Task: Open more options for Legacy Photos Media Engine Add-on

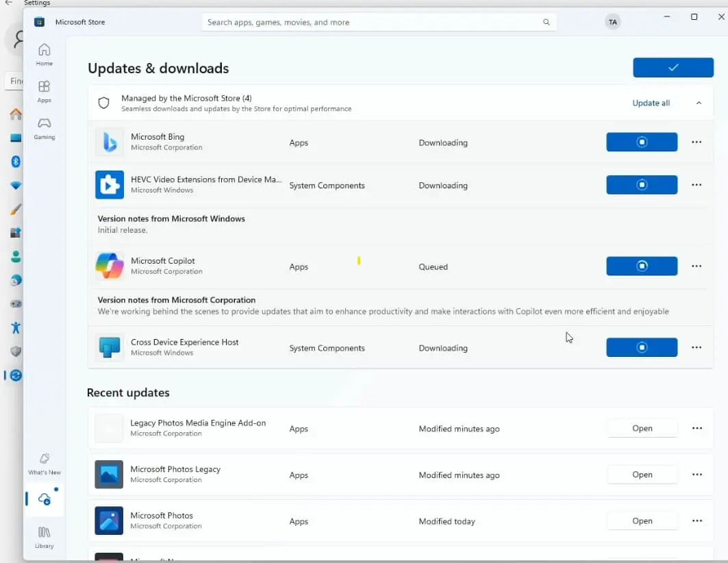Action: tap(697, 428)
